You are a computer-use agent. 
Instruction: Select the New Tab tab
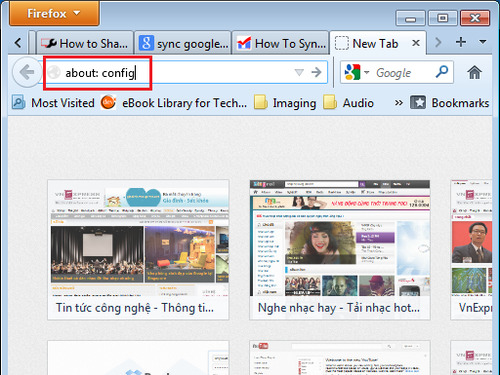click(x=378, y=43)
